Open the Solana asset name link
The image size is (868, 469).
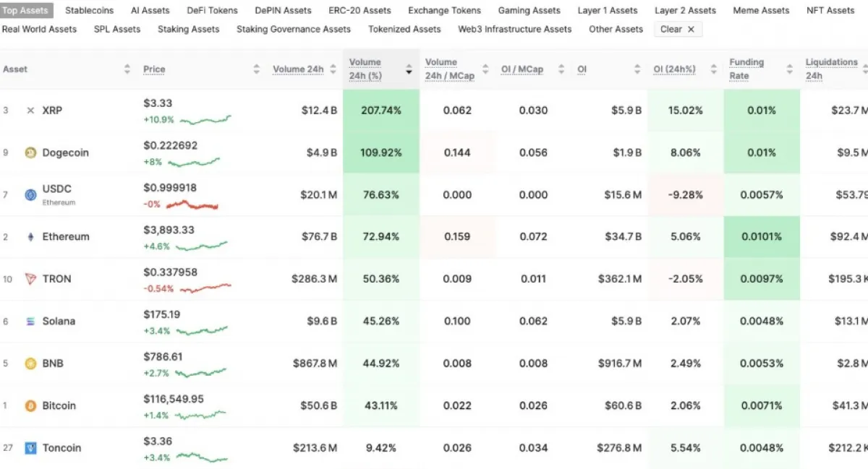click(x=59, y=321)
